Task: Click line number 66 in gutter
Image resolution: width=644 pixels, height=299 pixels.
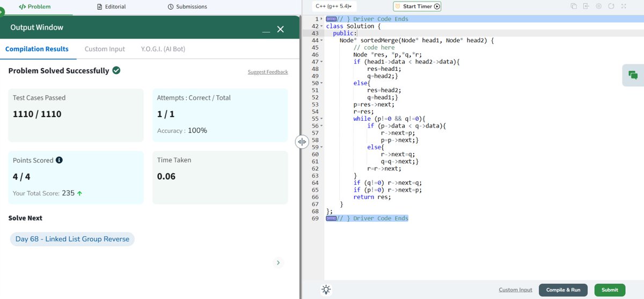Action: click(314, 197)
